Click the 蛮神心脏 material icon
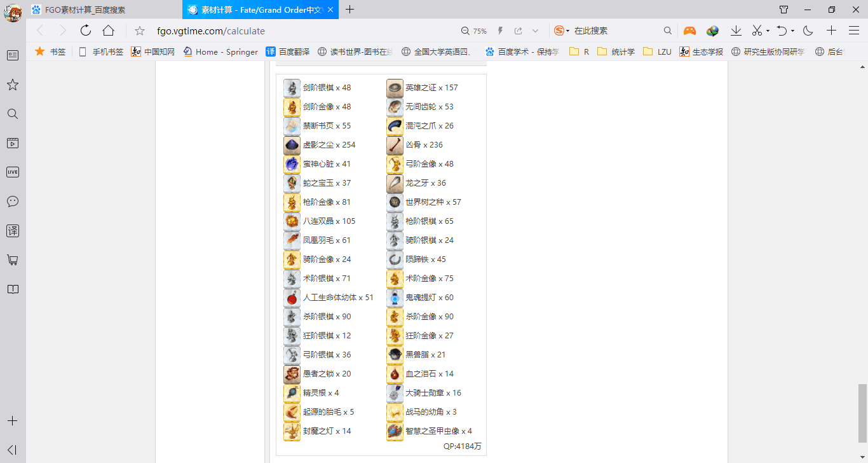868x463 pixels. pos(292,164)
